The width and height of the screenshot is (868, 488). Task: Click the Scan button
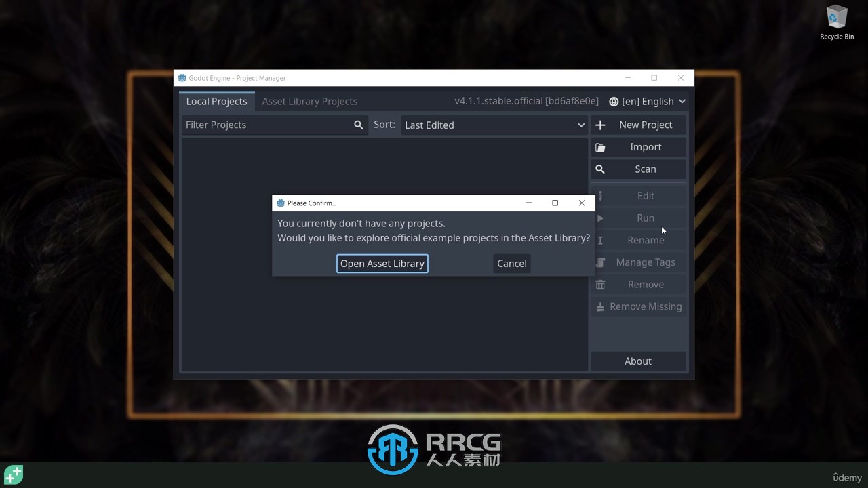(638, 169)
